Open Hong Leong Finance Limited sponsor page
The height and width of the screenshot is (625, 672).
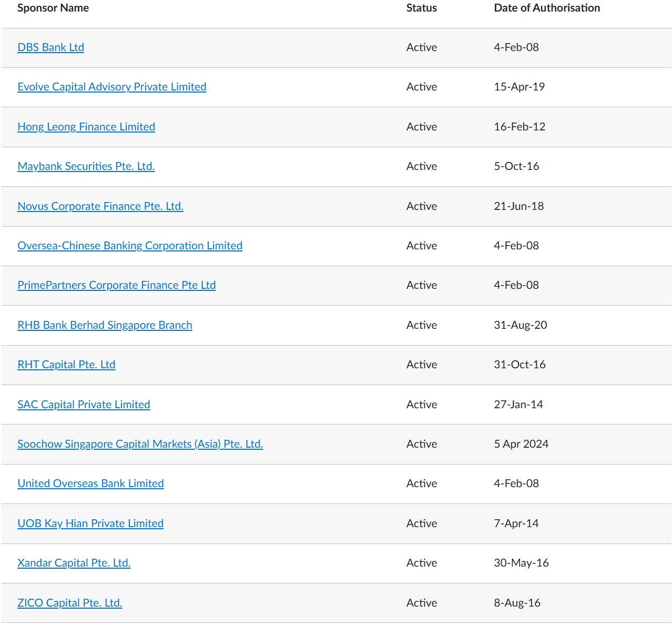tap(86, 127)
